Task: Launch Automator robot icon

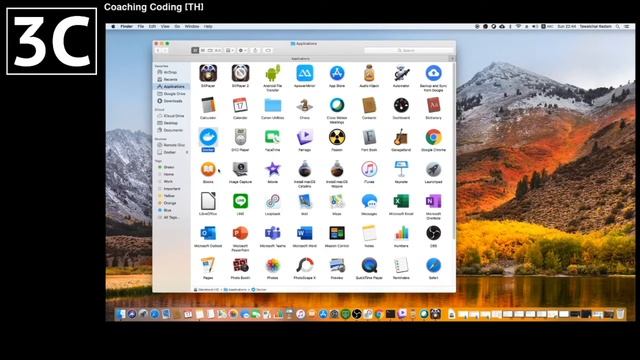Action: coord(401,73)
